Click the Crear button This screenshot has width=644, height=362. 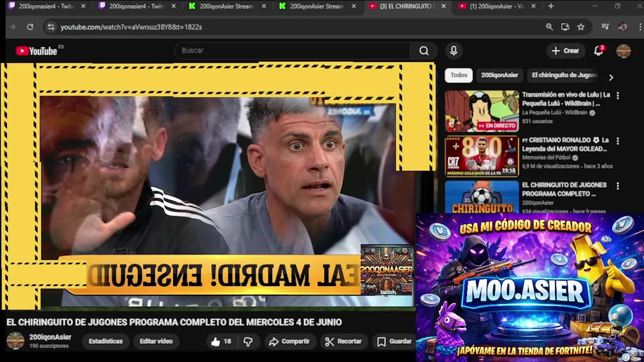tap(566, 51)
